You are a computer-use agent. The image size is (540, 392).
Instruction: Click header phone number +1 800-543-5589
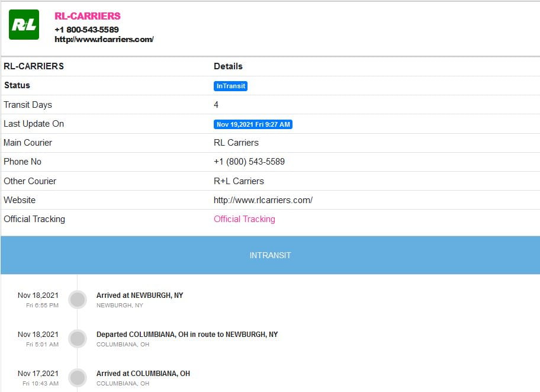click(x=86, y=30)
